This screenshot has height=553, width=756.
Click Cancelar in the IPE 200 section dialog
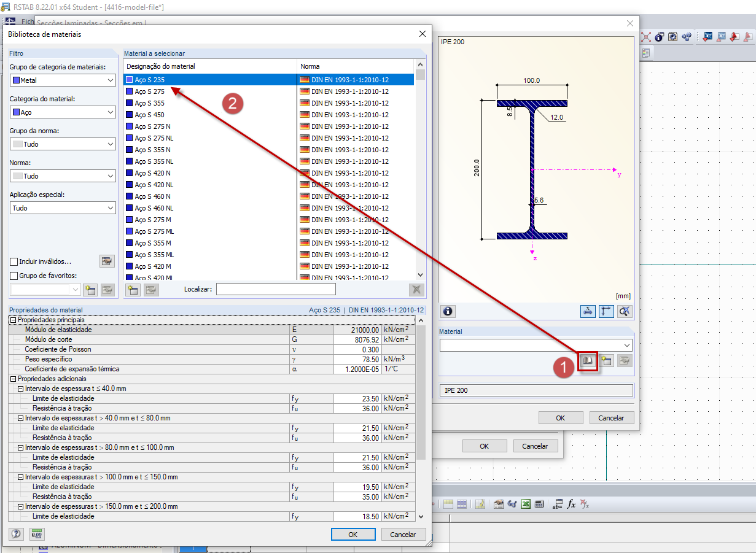(612, 418)
